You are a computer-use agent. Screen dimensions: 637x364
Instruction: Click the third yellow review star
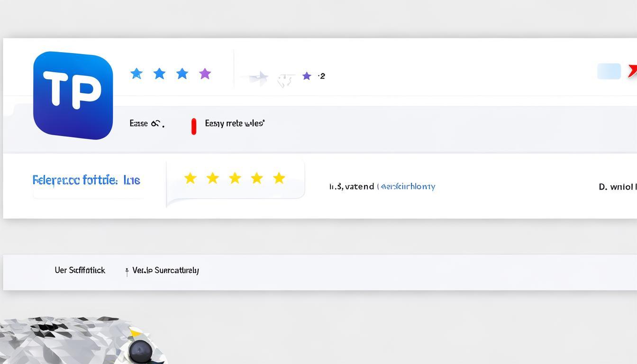[235, 178]
